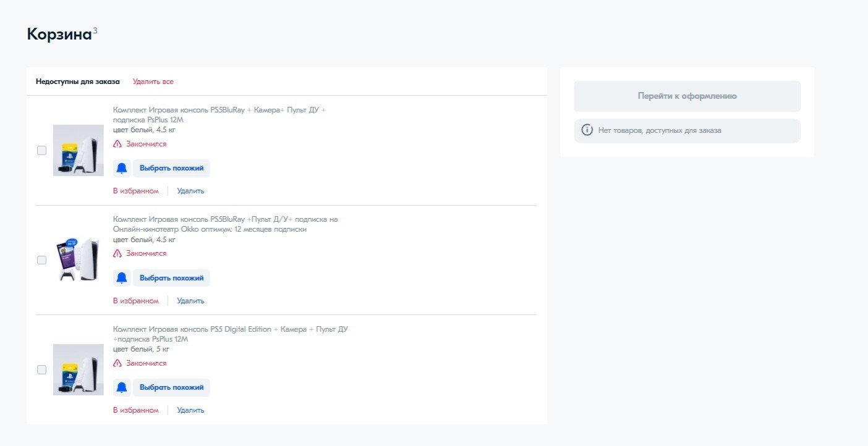This screenshot has width=868, height=446.
Task: Tick checkbox for PS5BluRay Камера PsPlus bundle
Action: click(42, 150)
